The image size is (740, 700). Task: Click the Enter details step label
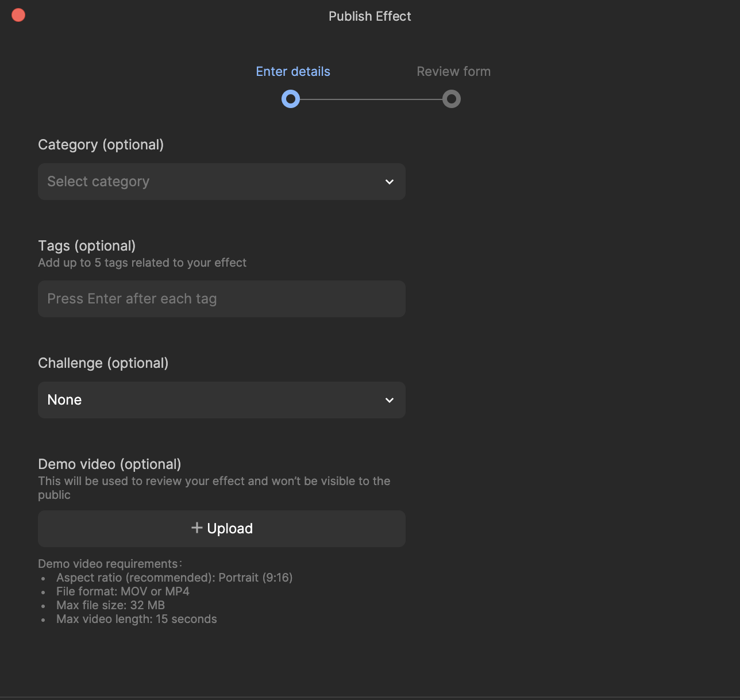(293, 71)
